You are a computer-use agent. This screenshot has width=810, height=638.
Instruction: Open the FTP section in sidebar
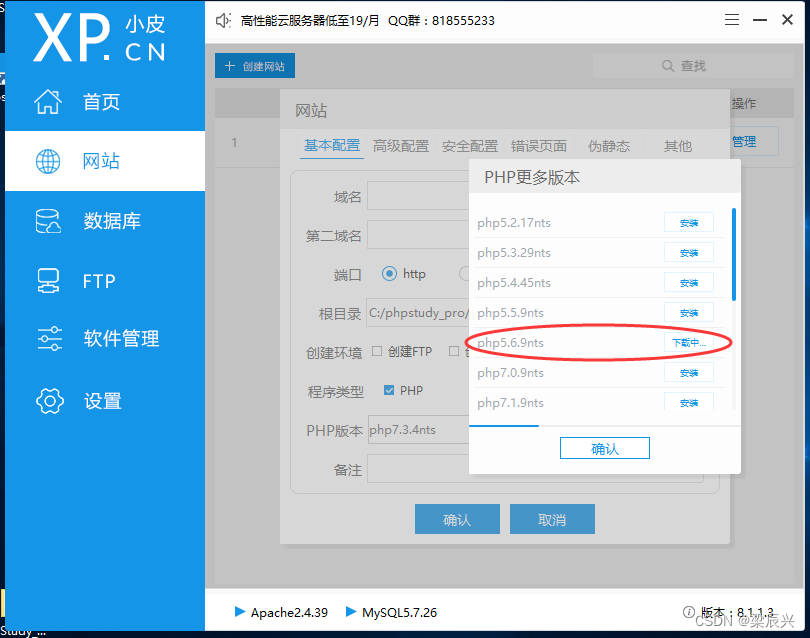(x=105, y=281)
